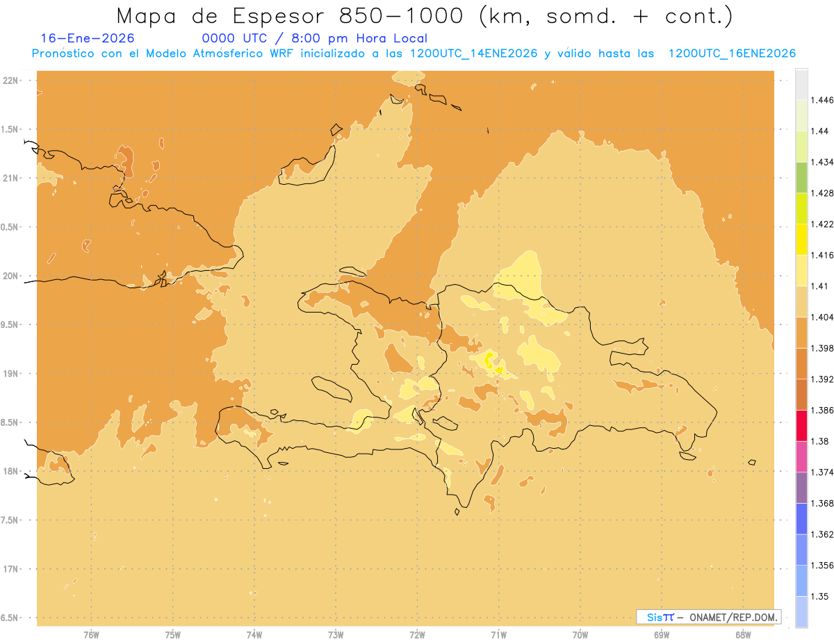Click the bright yellow legend color band
This screenshot has width=834, height=644.
coord(801,239)
